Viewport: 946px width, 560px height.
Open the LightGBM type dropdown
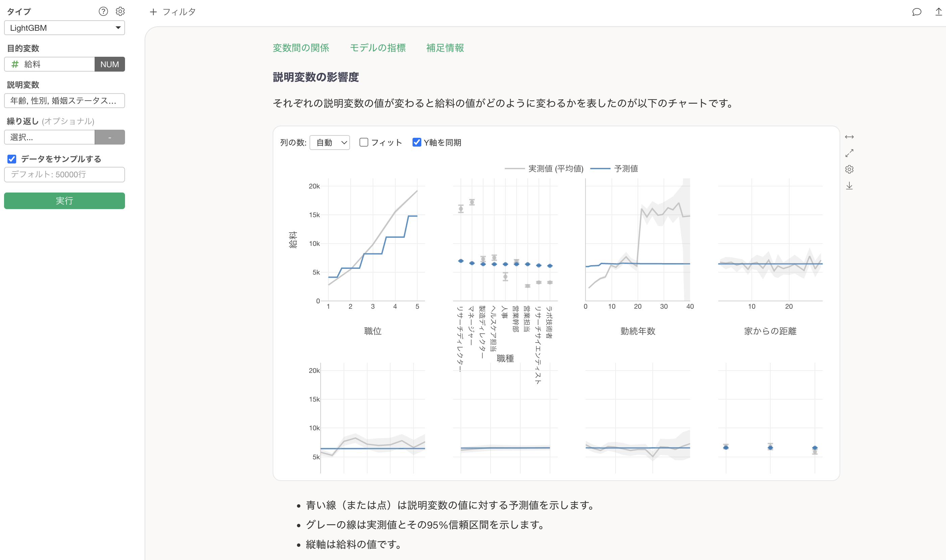coord(64,28)
